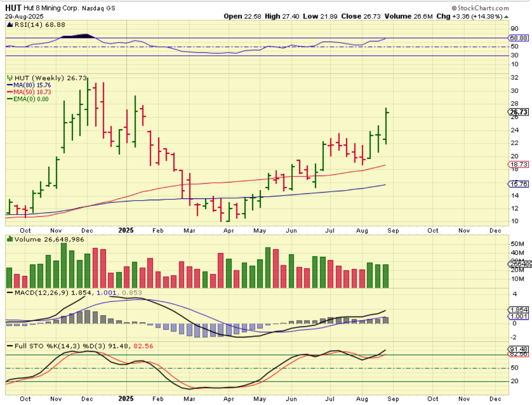Click the MACD axis label 4
The image size is (532, 405).
(x=515, y=294)
